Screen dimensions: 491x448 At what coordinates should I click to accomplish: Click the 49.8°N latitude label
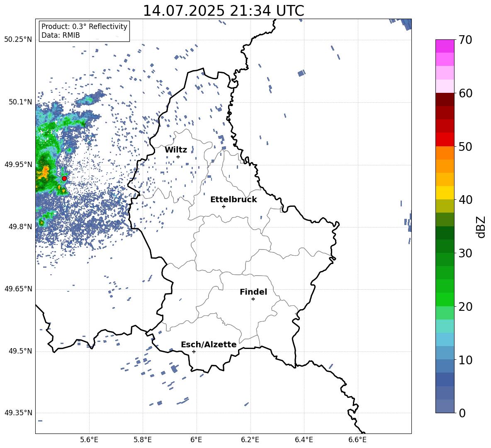[x=20, y=227]
